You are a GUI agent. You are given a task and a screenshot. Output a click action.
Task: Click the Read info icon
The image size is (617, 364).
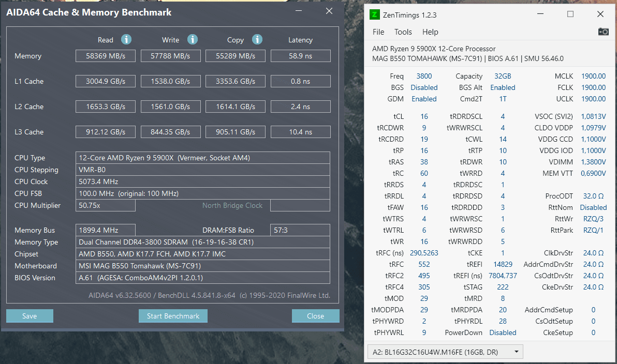pyautogui.click(x=126, y=39)
